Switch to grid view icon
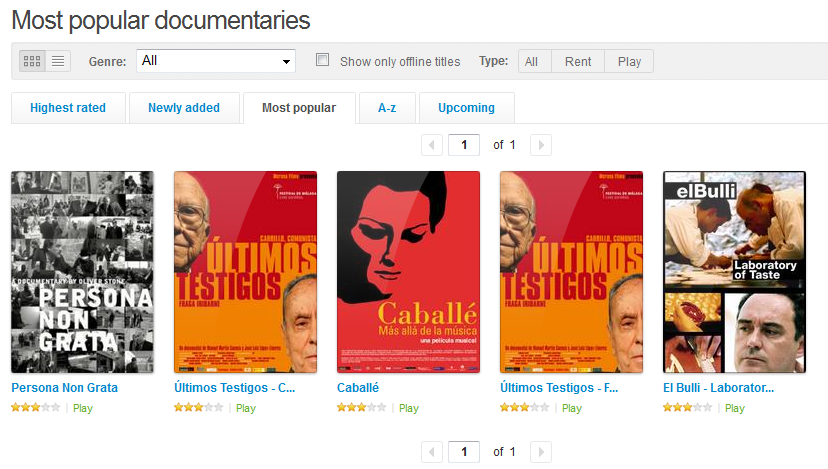The image size is (828, 469). (x=32, y=61)
